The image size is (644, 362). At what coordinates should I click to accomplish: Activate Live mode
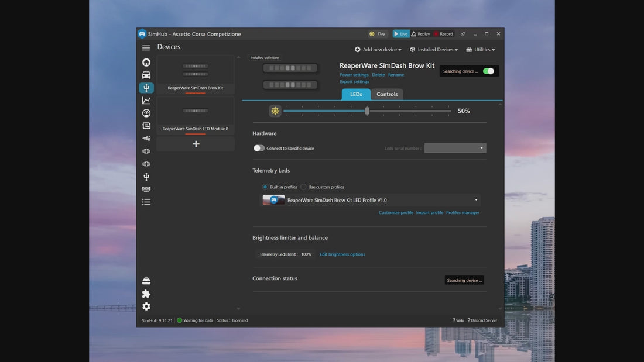click(x=401, y=34)
